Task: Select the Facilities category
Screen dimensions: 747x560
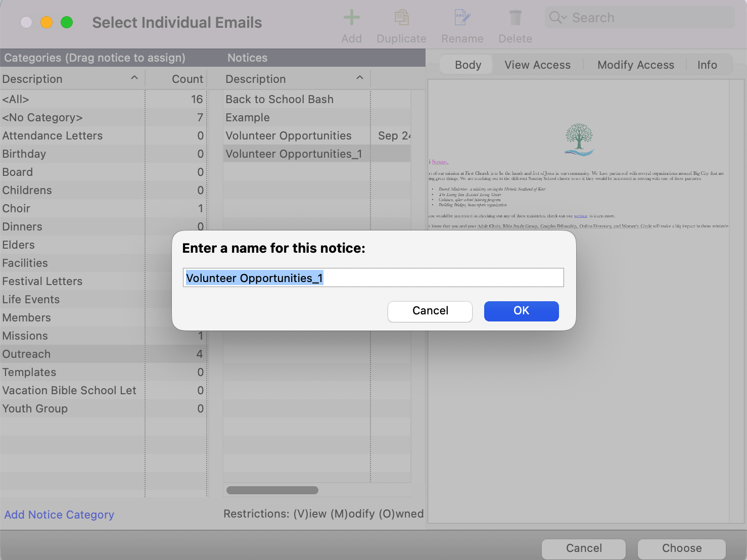Action: point(86,263)
